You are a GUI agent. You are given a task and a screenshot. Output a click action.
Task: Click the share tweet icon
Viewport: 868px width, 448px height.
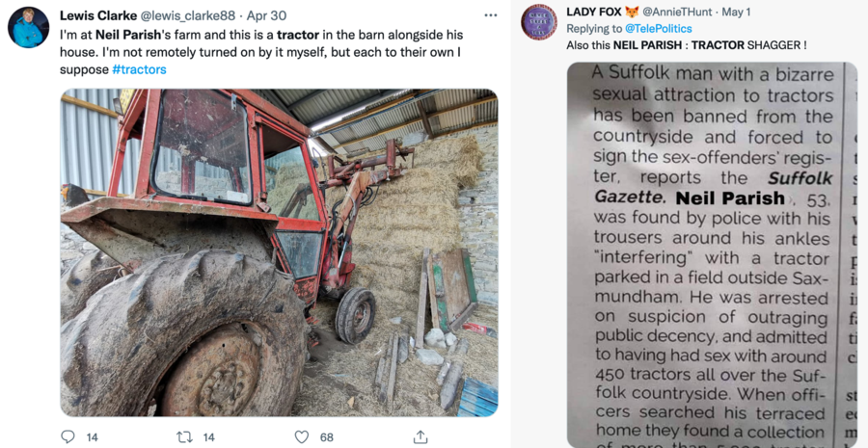(420, 436)
